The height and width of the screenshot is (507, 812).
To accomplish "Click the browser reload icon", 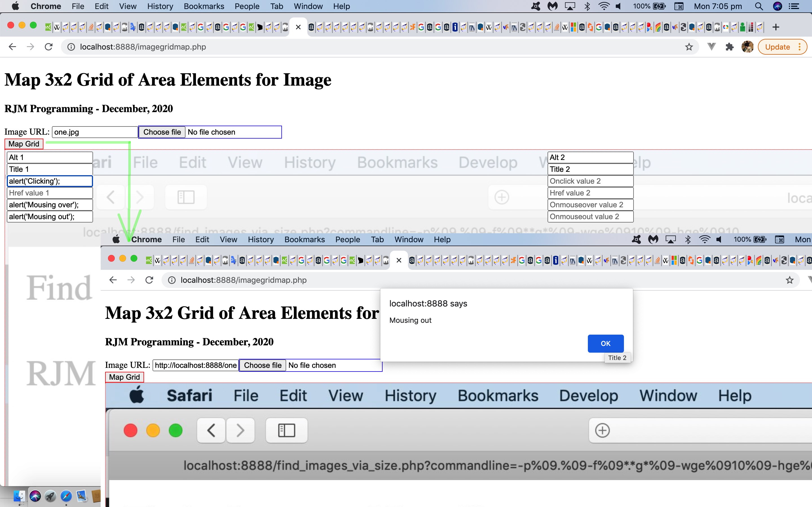I will 49,47.
